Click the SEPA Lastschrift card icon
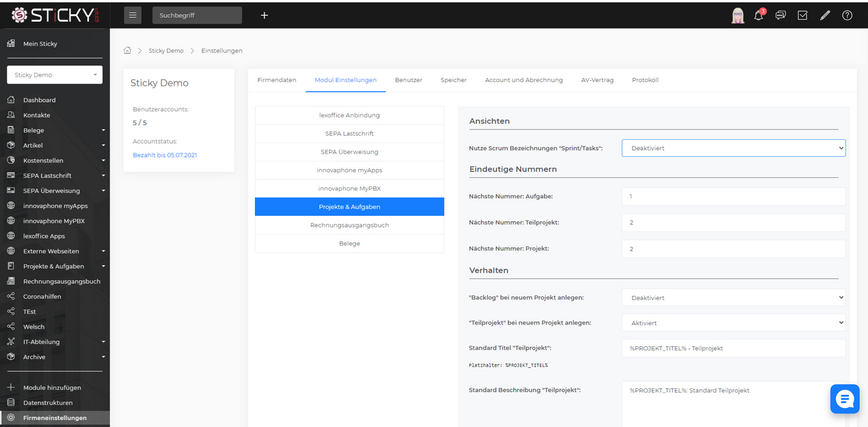The height and width of the screenshot is (427, 868). click(x=11, y=175)
